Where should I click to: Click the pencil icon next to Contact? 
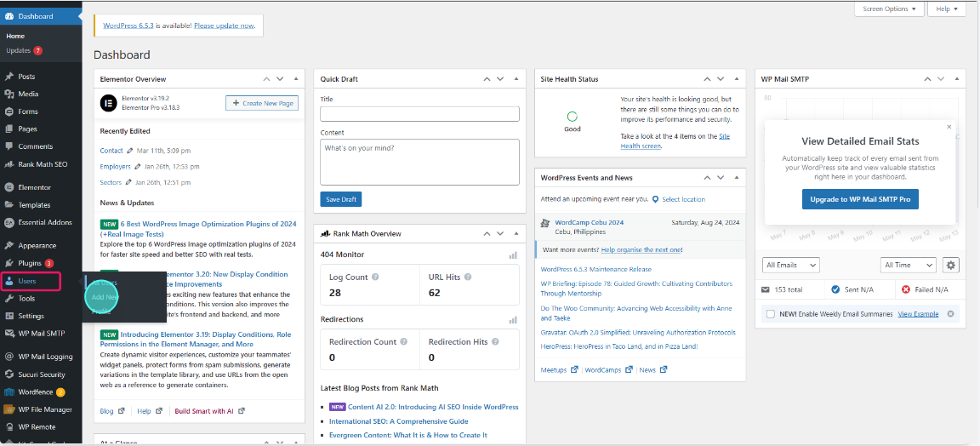(x=130, y=151)
